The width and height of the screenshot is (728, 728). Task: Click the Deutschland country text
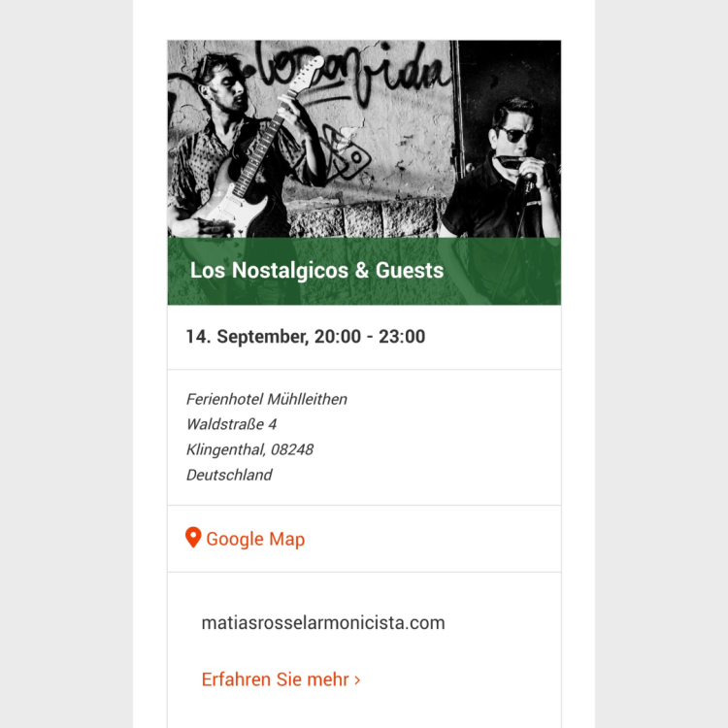click(x=229, y=475)
